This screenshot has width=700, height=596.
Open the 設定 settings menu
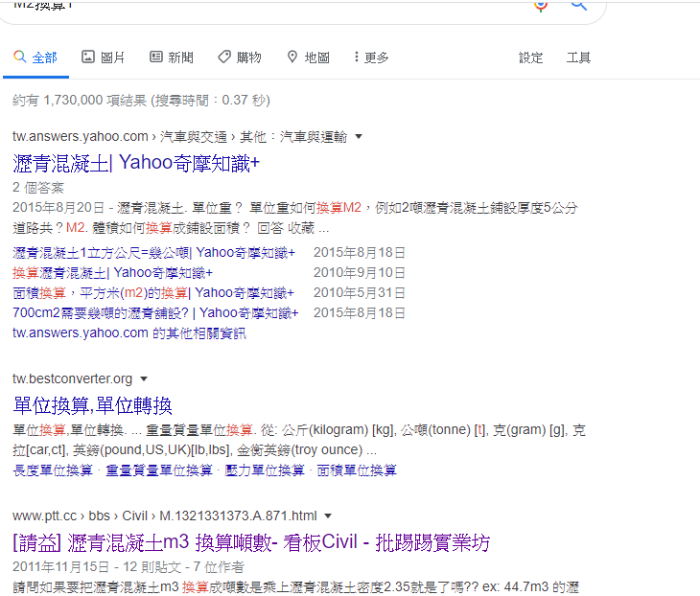click(x=531, y=57)
